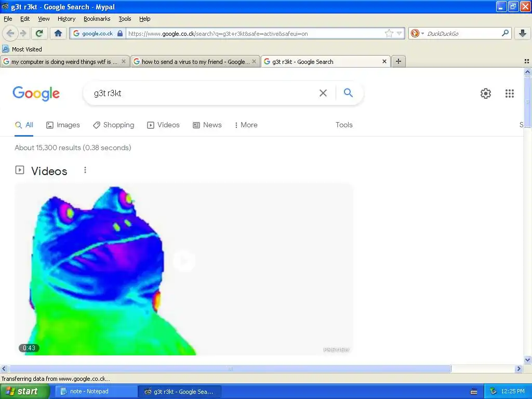Switch to Shopping results
Image resolution: width=532 pixels, height=399 pixels.
click(114, 125)
